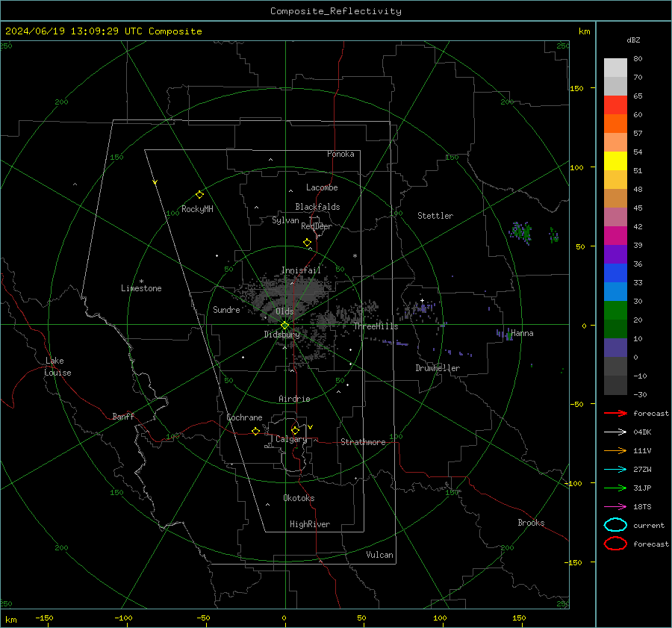Click the yellow km label at top right
This screenshot has width=672, height=628.
(x=584, y=31)
